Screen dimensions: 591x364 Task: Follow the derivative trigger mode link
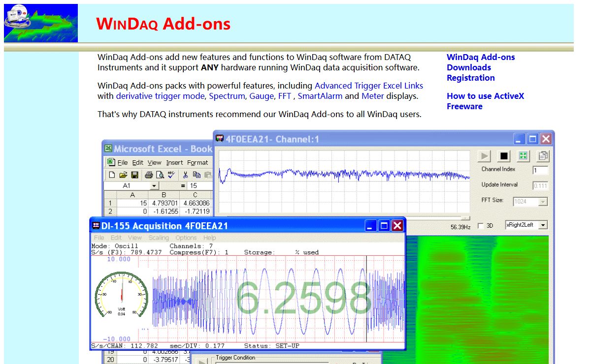tap(160, 96)
